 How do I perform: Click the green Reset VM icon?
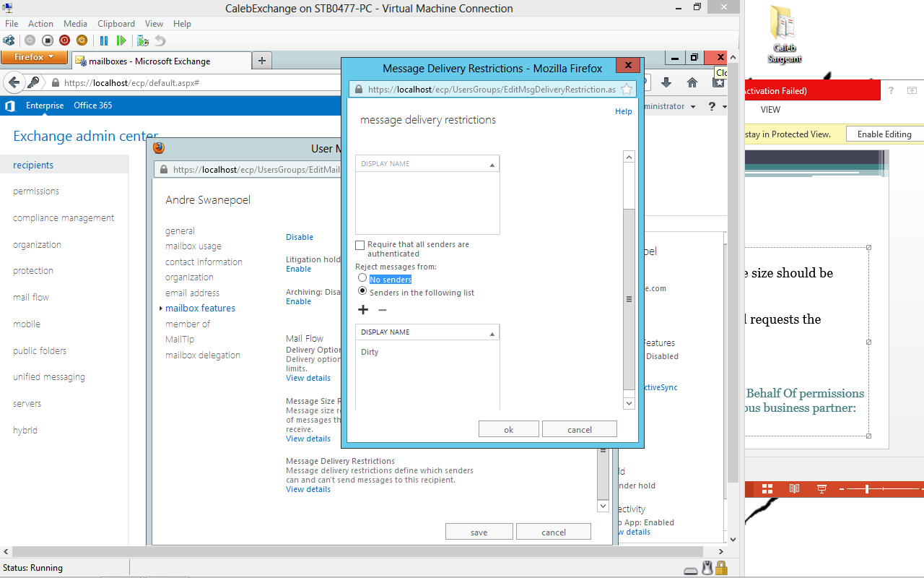121,40
